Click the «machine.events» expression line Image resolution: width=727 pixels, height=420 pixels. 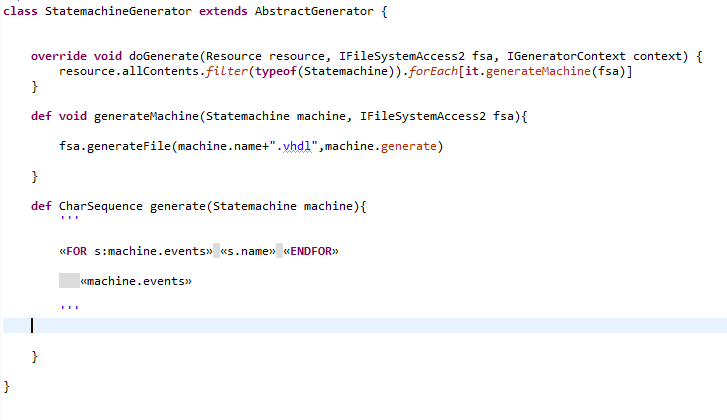pyautogui.click(x=135, y=281)
